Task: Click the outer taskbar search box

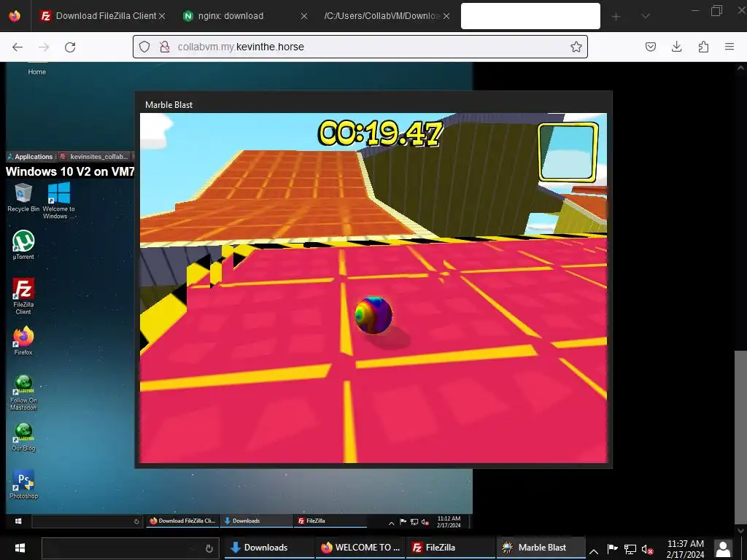Action: (x=131, y=548)
